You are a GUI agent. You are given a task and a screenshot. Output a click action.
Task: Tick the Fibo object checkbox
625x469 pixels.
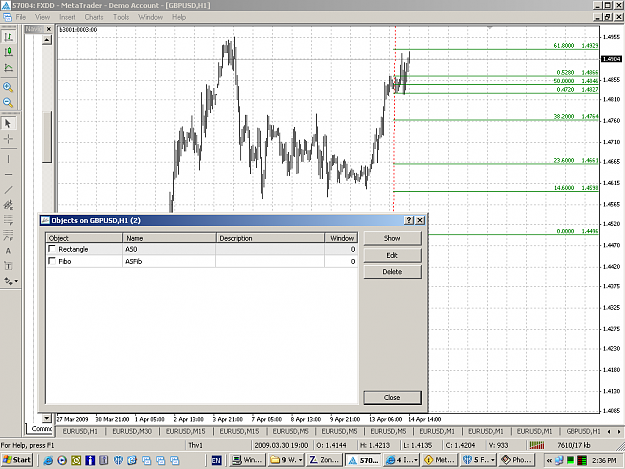click(52, 261)
